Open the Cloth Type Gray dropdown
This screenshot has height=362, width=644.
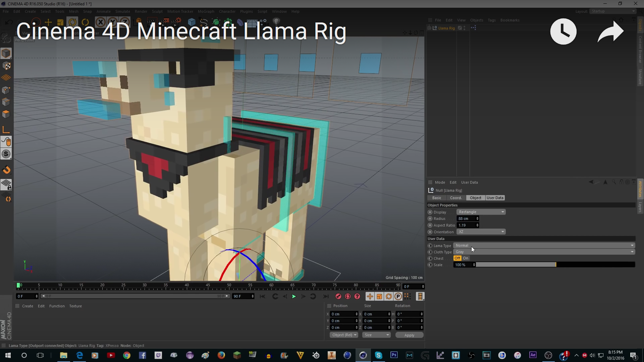544,252
